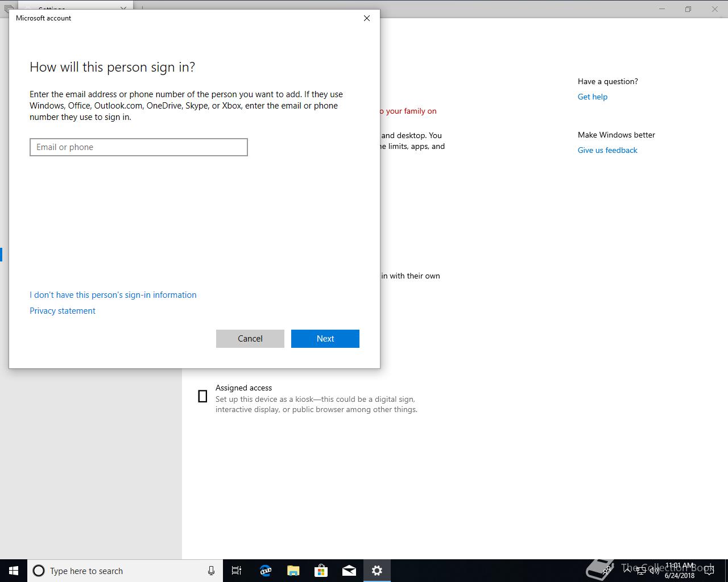Click the taskbar clock showing 6/24/2018

click(x=680, y=571)
